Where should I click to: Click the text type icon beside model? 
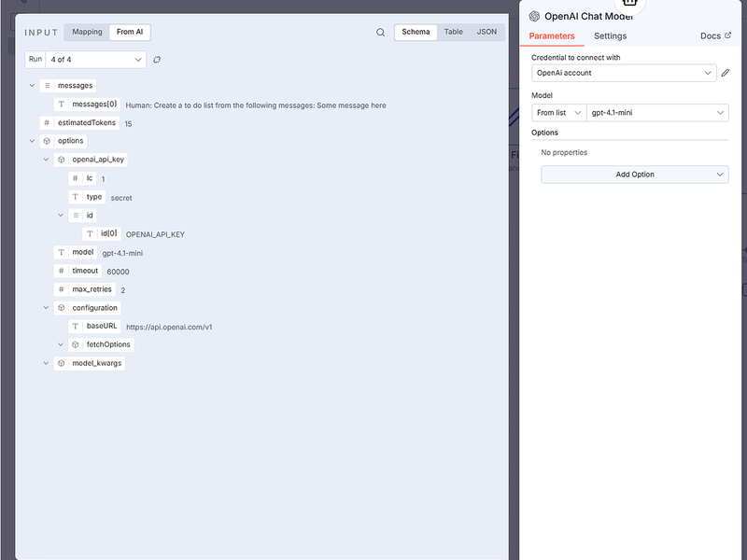pyautogui.click(x=61, y=252)
